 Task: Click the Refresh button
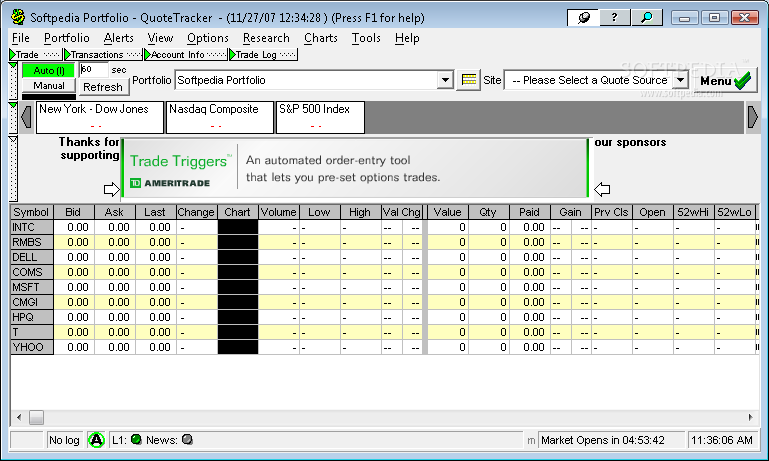pos(103,87)
